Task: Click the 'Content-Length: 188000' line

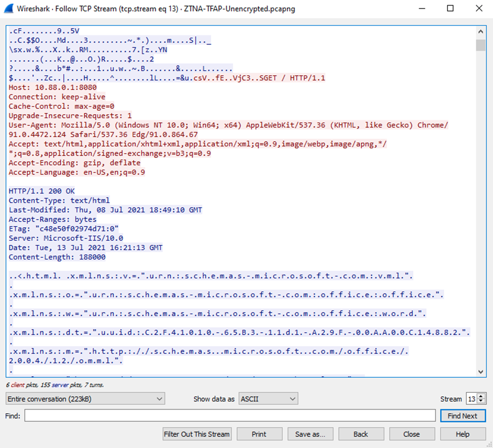Action: (x=57, y=257)
